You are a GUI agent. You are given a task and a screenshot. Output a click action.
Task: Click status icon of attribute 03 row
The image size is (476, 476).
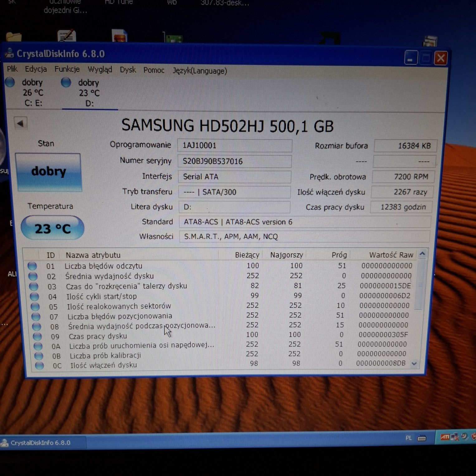(34, 286)
